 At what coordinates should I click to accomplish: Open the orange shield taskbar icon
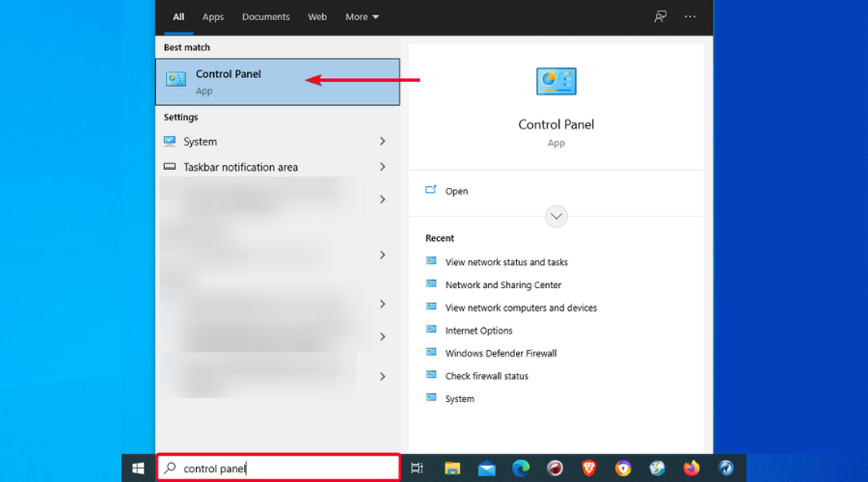(x=623, y=469)
